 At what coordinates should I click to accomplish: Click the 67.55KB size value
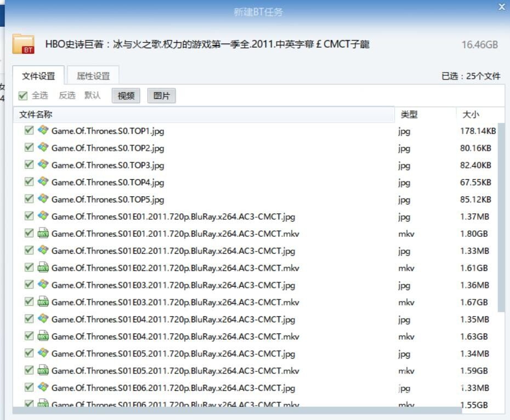tap(475, 182)
